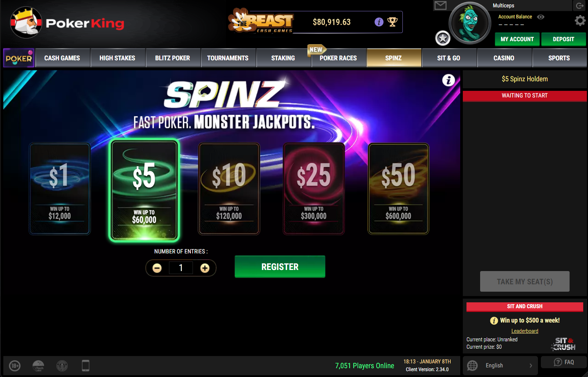Image resolution: width=588 pixels, height=377 pixels.
Task: Open Spinz information icon on banner
Action: [x=448, y=80]
